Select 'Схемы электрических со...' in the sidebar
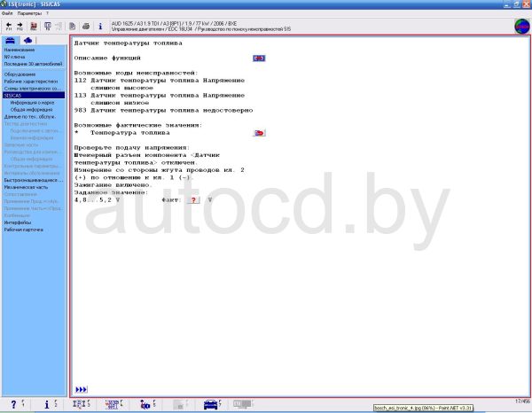Viewport: 532px width, 413px height. pos(33,89)
